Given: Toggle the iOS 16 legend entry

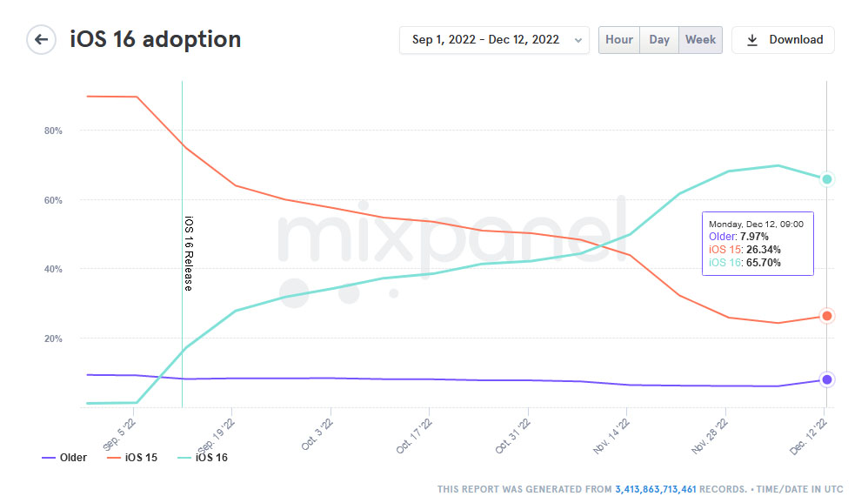Looking at the screenshot, I should (211, 458).
